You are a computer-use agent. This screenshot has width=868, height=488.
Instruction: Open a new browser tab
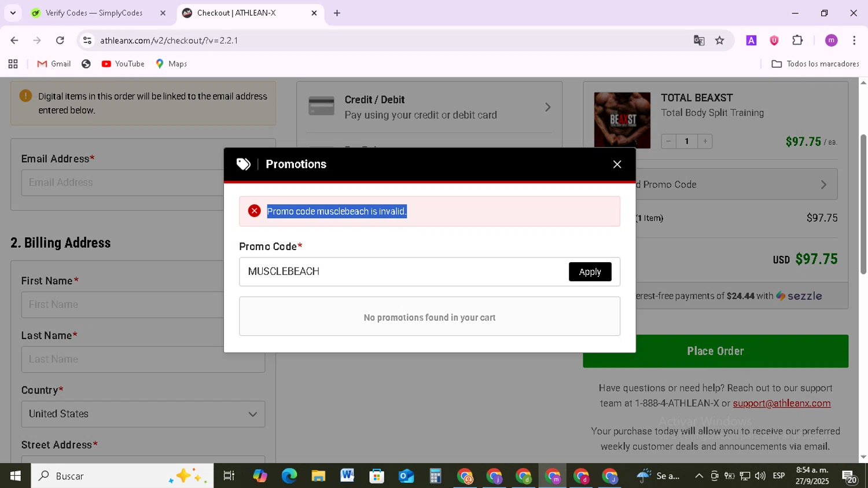[337, 13]
